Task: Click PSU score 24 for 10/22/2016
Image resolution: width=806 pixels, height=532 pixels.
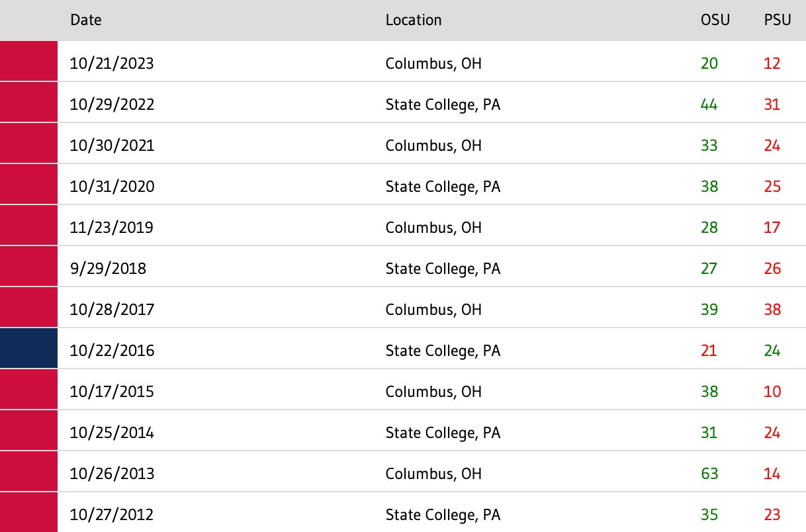Action: [x=772, y=351]
